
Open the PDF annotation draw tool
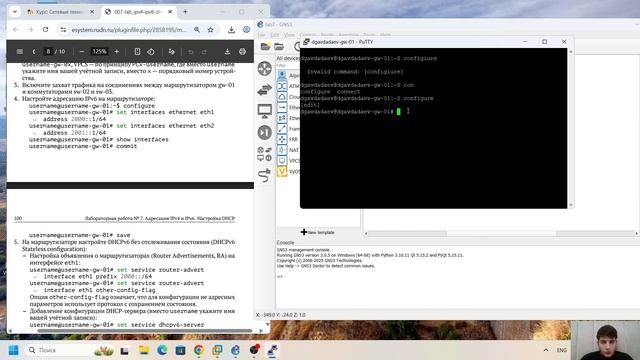coord(171,51)
